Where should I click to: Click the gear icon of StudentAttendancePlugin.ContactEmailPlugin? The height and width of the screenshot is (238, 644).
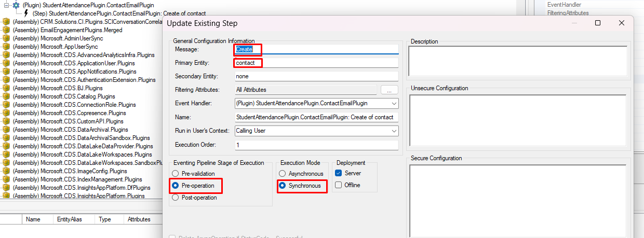tap(16, 5)
